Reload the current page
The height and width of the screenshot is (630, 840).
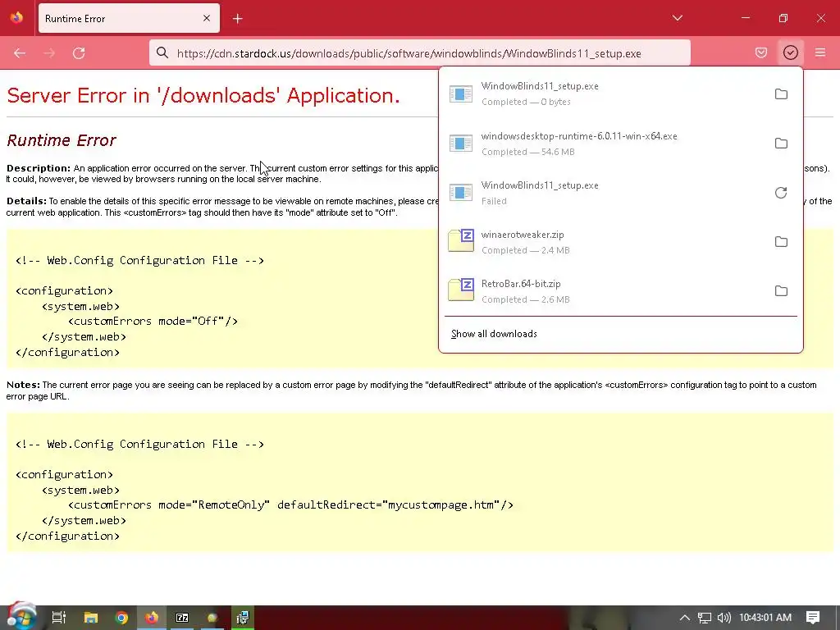click(79, 53)
